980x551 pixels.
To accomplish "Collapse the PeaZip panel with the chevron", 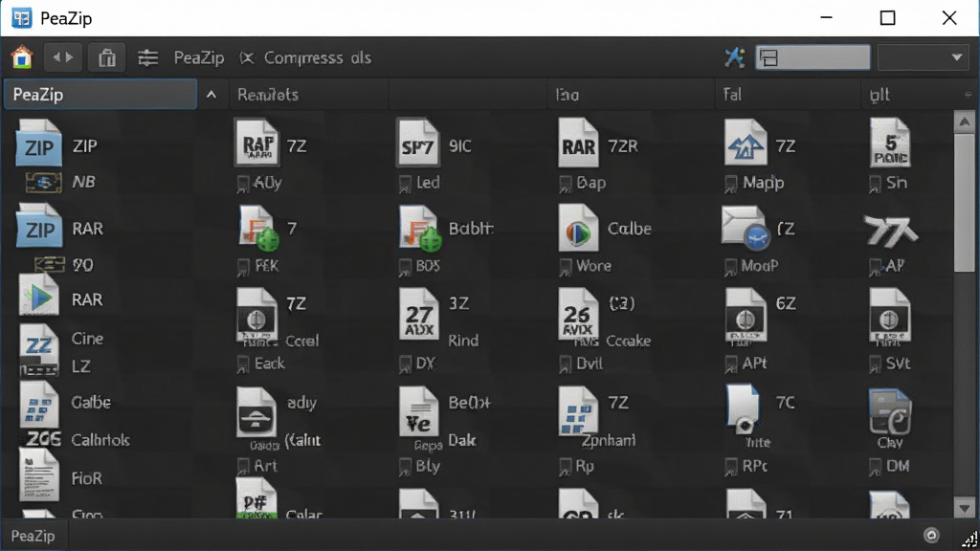I will point(212,95).
